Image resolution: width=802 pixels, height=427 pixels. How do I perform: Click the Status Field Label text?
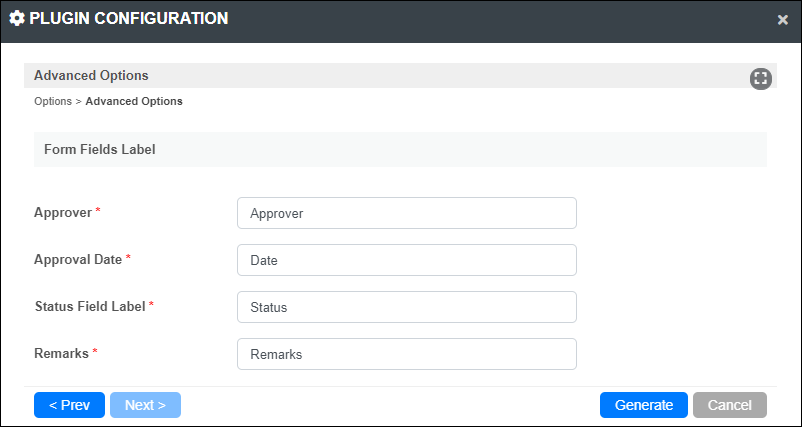click(x=90, y=306)
